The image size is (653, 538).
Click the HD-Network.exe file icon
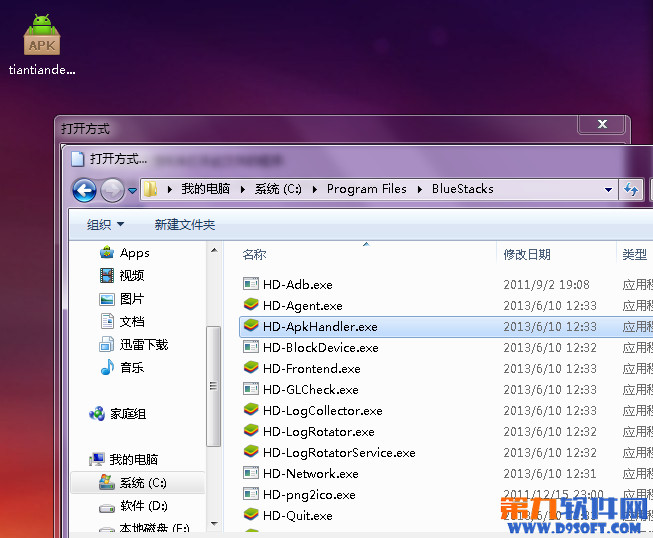pyautogui.click(x=251, y=473)
